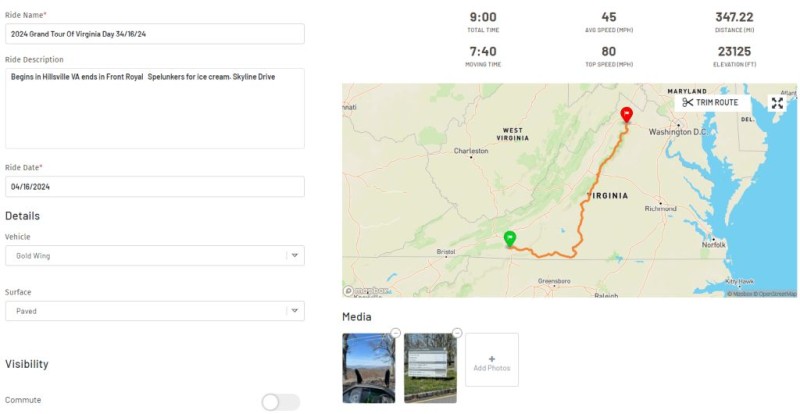The width and height of the screenshot is (800, 414).
Task: Remove the first media photo
Action: [x=395, y=333]
